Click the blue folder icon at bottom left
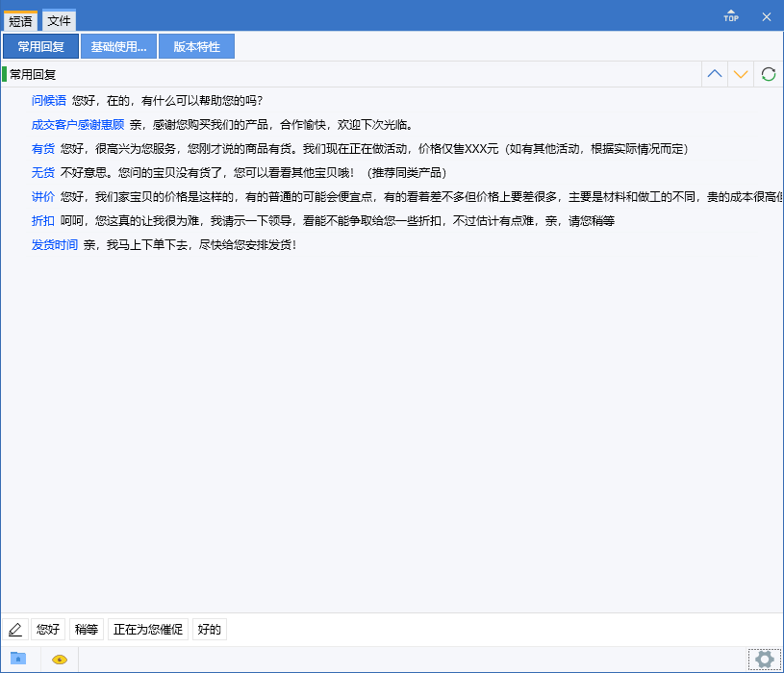 [x=16, y=660]
